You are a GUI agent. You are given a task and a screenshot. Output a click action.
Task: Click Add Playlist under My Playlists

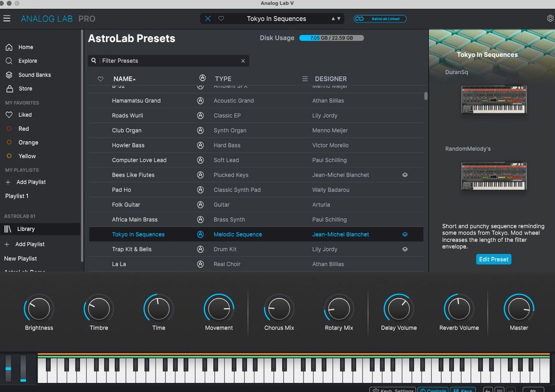click(x=31, y=182)
